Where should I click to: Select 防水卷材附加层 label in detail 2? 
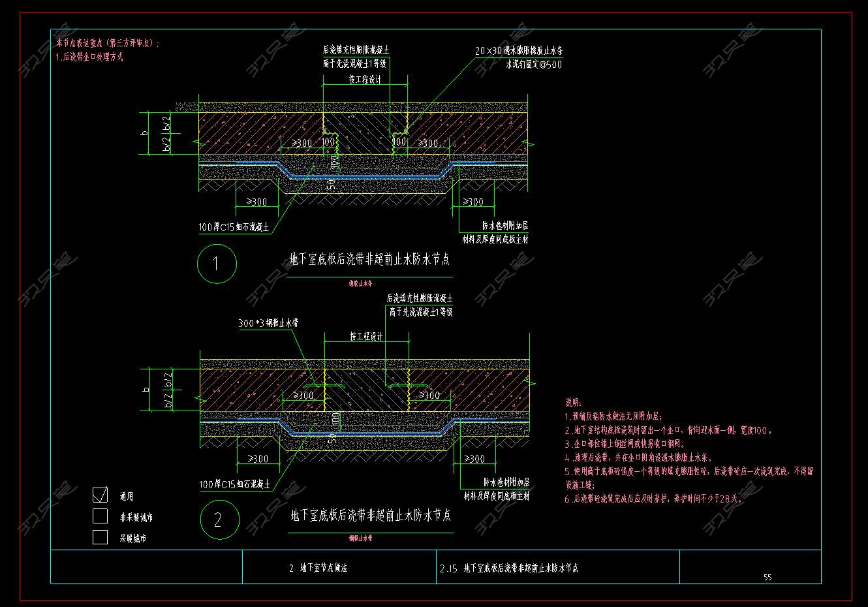click(x=506, y=482)
